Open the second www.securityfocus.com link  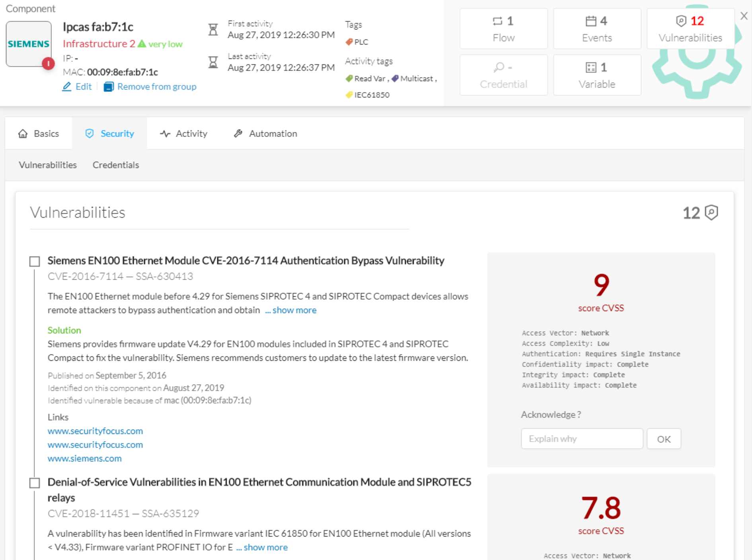(95, 445)
